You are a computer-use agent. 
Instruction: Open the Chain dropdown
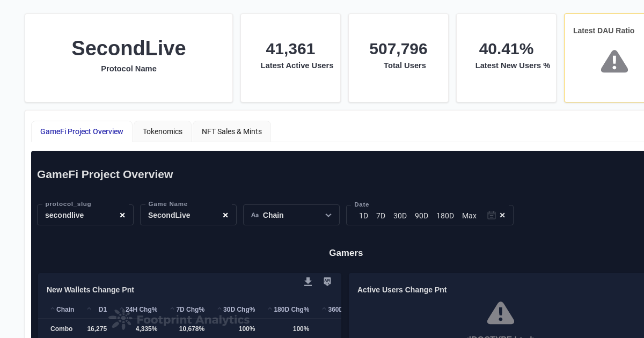pos(328,215)
